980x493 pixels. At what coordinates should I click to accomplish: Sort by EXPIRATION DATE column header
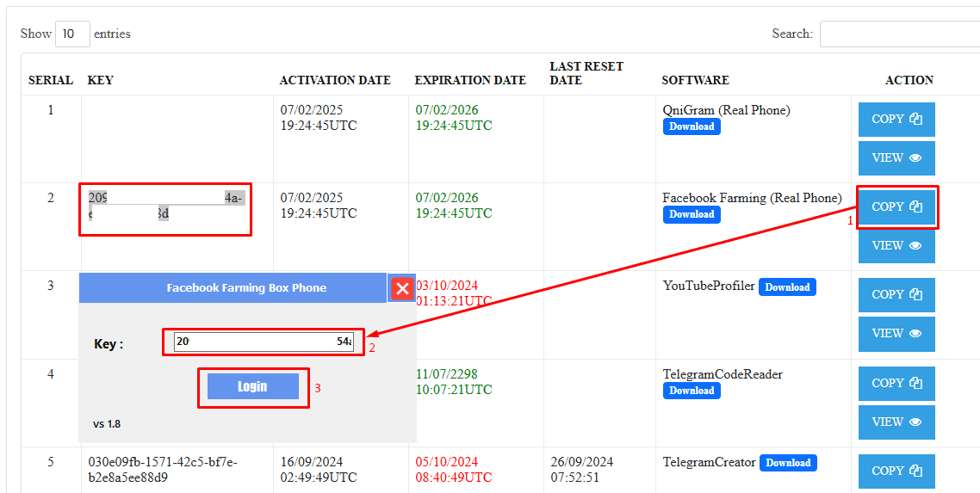[x=470, y=81]
